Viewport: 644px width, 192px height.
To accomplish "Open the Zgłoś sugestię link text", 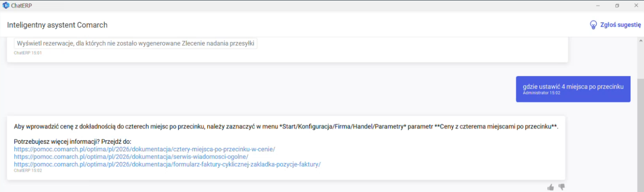I will tap(621, 25).
